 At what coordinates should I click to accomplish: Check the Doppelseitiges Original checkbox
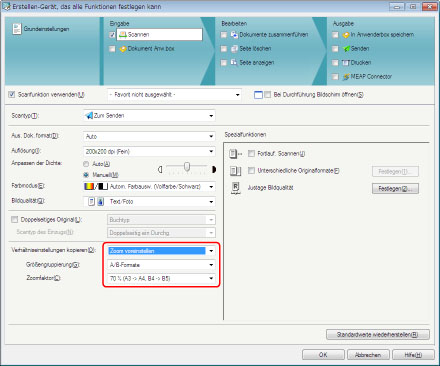pos(14,219)
